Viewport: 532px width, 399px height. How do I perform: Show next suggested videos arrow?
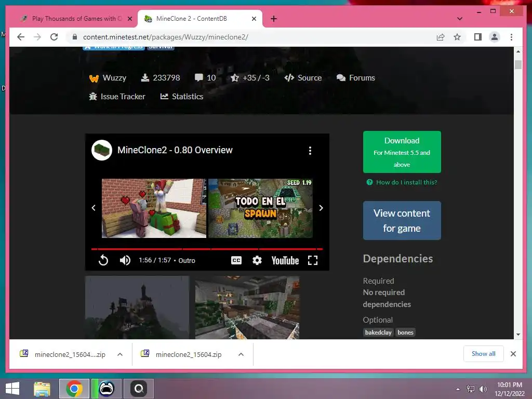pyautogui.click(x=321, y=208)
